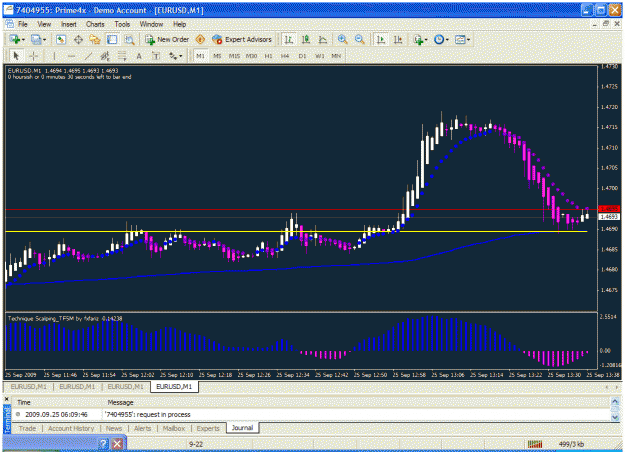Select the Journal terminal tab
The width and height of the screenshot is (625, 452).
click(x=242, y=428)
